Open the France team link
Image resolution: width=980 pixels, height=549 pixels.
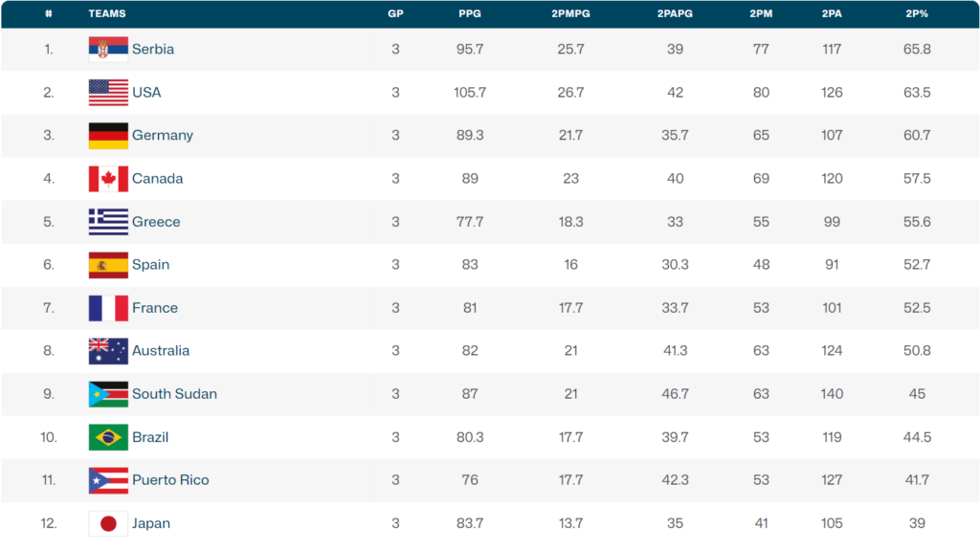155,308
